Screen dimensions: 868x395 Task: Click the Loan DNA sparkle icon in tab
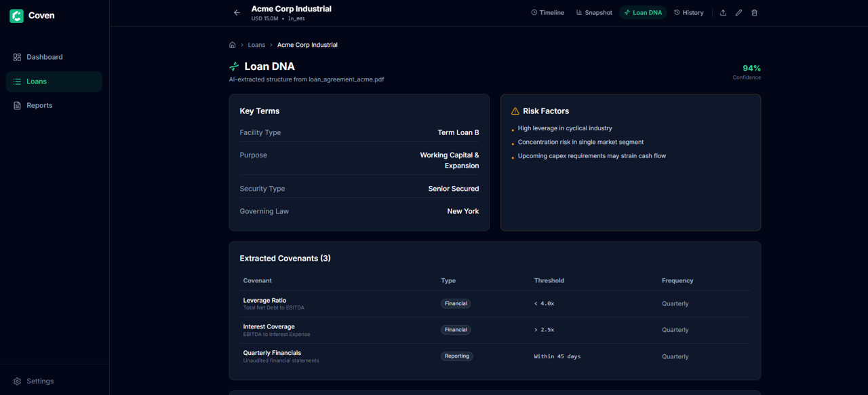pos(627,13)
